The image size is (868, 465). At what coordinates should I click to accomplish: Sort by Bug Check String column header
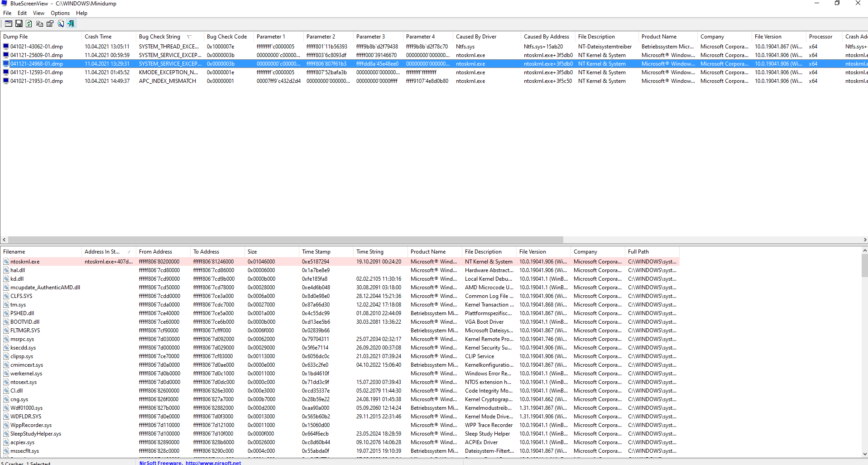tap(170, 37)
